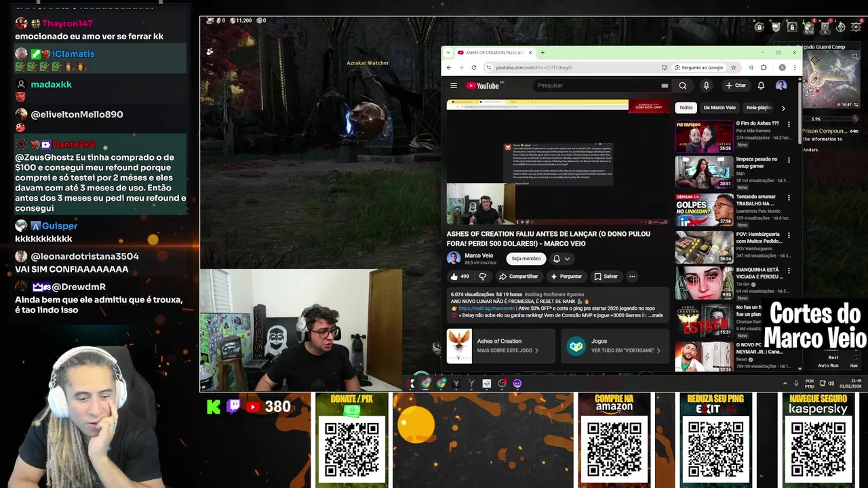The width and height of the screenshot is (868, 488).
Task: Open options for 'O Fim do Ashes ???' video
Action: tap(789, 125)
